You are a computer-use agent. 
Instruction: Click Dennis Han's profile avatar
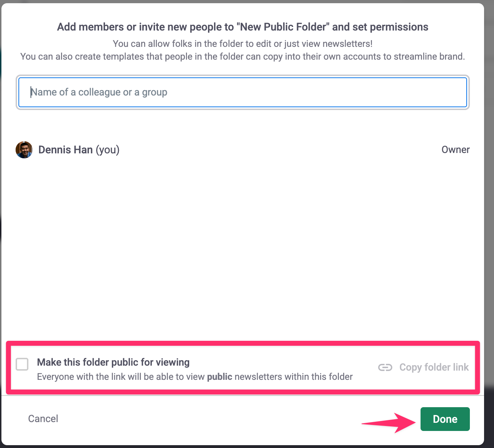24,150
